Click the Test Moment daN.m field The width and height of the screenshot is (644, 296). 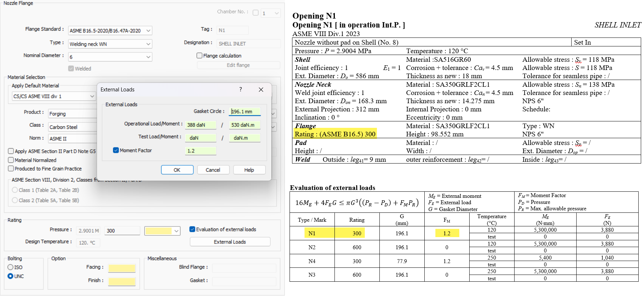(x=245, y=138)
